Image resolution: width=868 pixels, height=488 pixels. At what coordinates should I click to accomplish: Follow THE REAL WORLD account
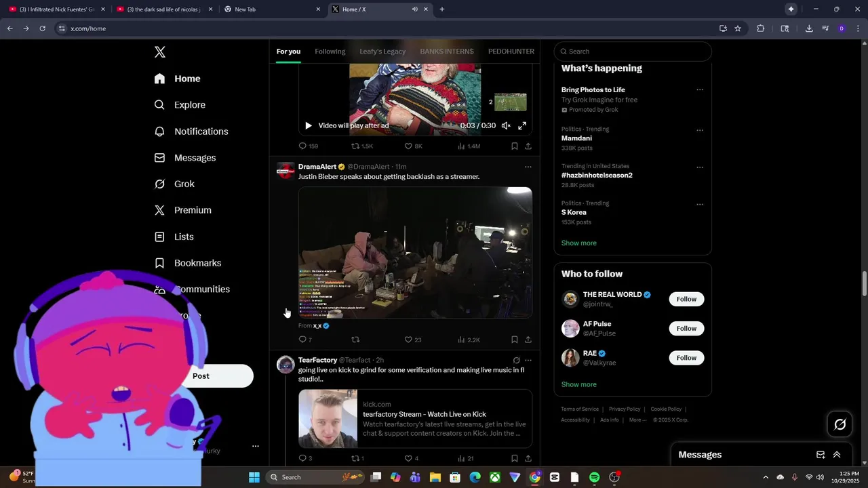pos(686,300)
